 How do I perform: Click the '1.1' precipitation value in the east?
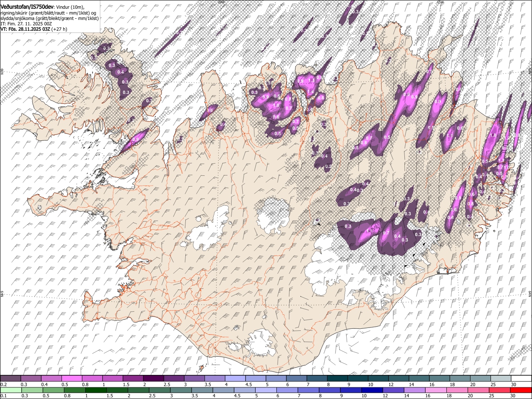click(x=449, y=135)
